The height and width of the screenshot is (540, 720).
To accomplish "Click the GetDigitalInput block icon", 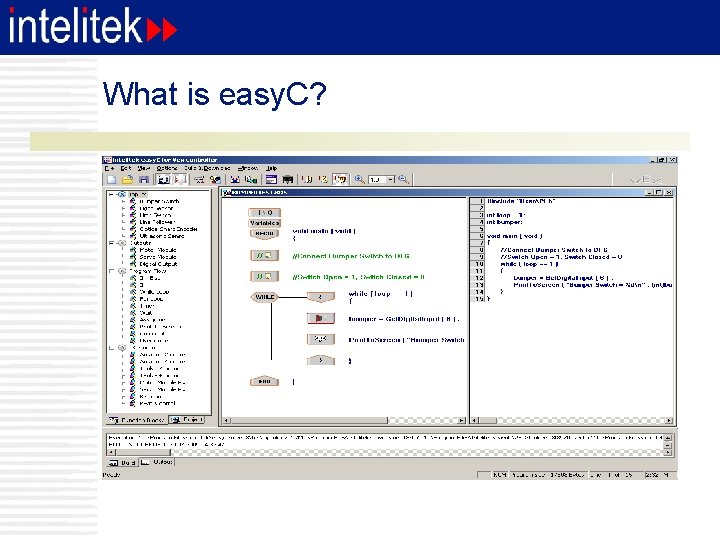I will tap(321, 318).
